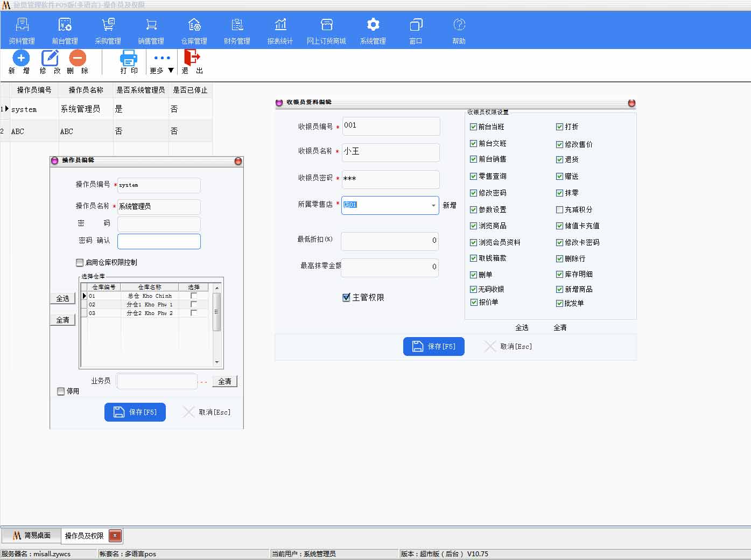
Task: Open the 窗口 windows icon
Action: (x=416, y=25)
